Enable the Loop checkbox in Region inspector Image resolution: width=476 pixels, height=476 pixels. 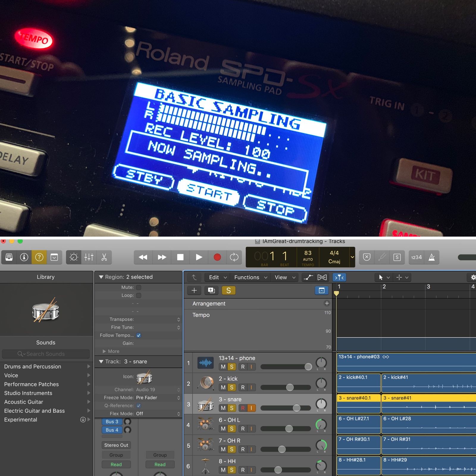pyautogui.click(x=139, y=295)
